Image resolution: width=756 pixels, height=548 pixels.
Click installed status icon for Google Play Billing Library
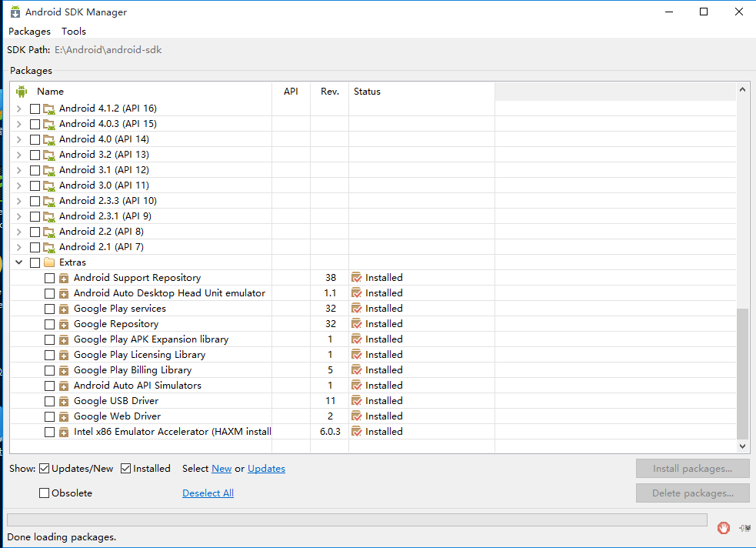tap(356, 370)
